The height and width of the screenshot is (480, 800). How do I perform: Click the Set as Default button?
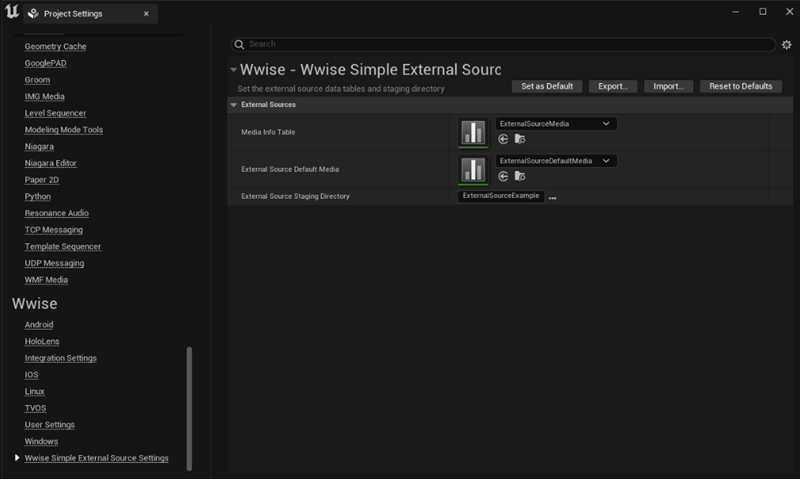tap(547, 86)
